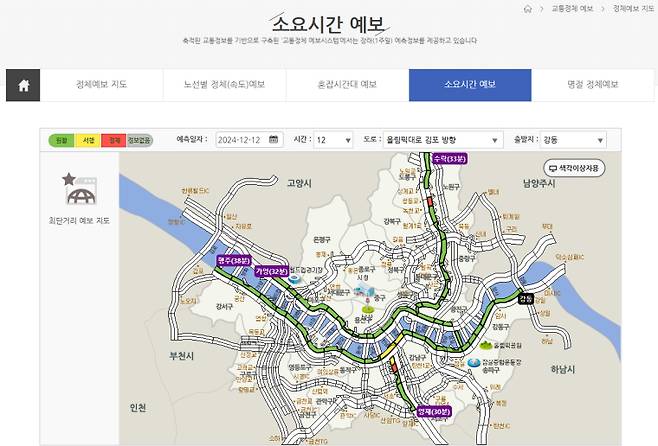Open the 혼잡시간대 예보 tab
Screen dimensions: 658x446
(x=347, y=85)
